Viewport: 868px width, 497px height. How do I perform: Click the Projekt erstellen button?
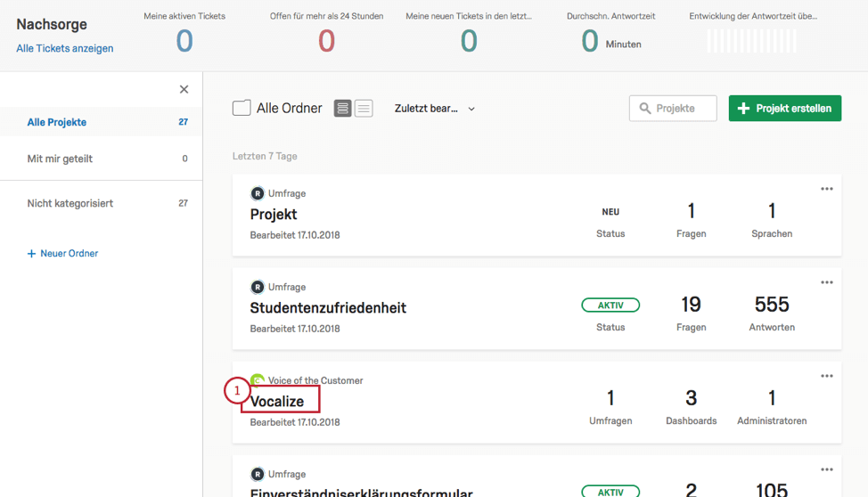(785, 108)
